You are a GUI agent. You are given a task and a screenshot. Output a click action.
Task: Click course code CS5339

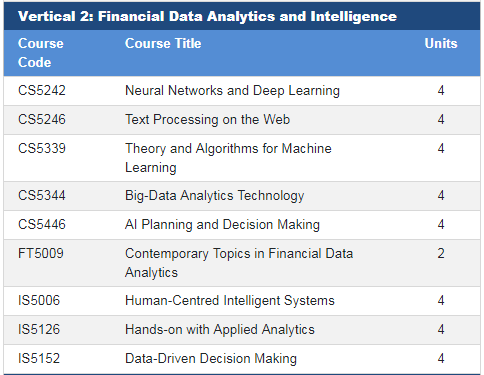pos(42,148)
